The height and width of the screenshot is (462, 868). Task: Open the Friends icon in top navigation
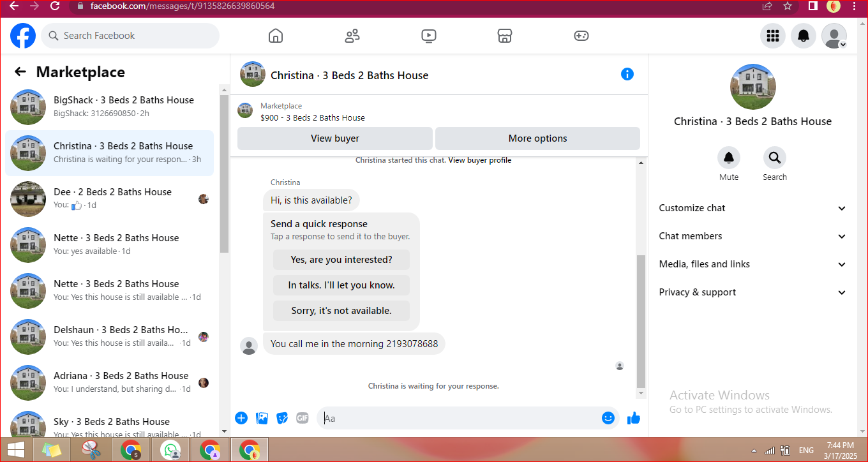click(352, 36)
